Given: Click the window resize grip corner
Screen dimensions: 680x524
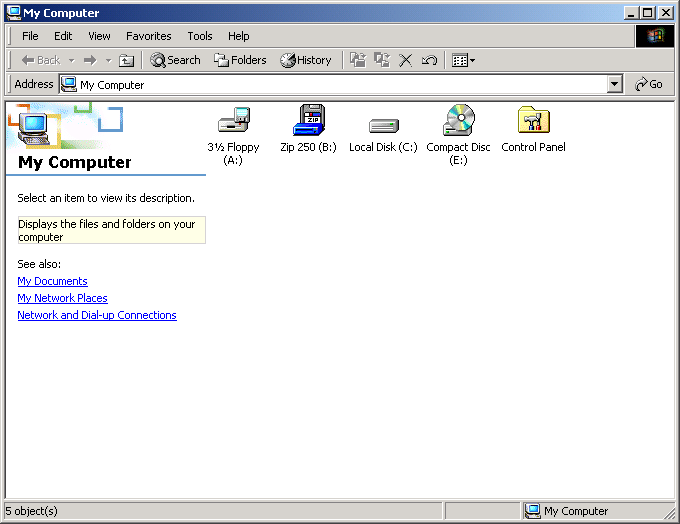Looking at the screenshot, I should 670,513.
